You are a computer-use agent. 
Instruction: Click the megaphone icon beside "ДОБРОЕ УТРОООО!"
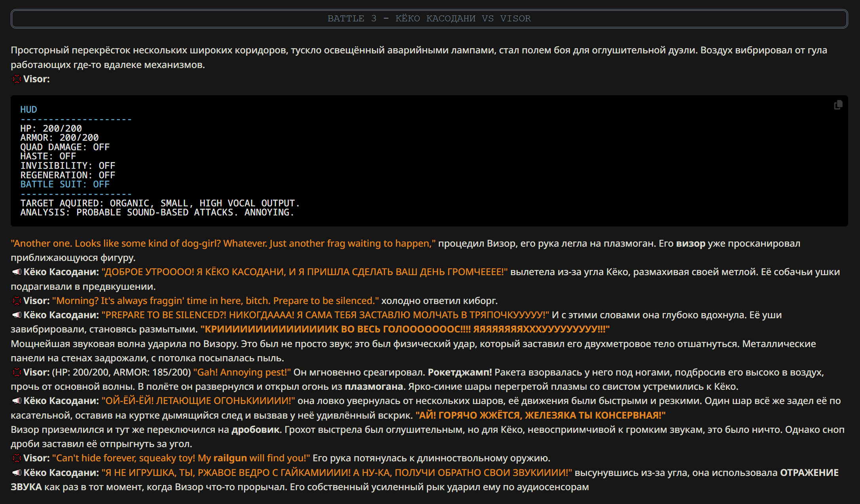coord(17,272)
